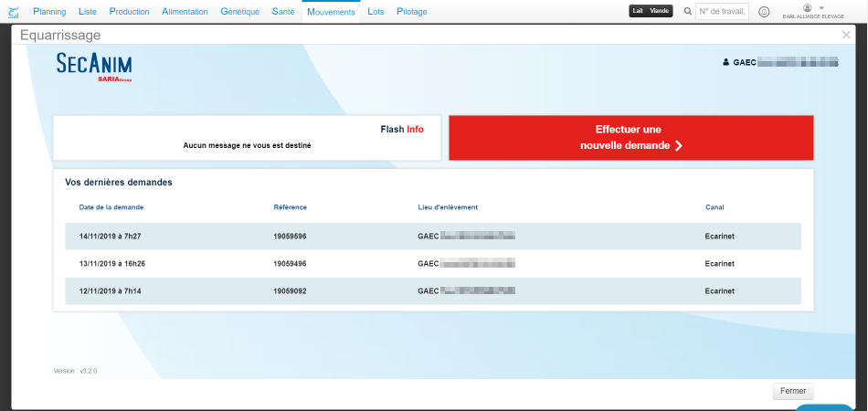Select the request dated 13/11/2019 à 16h26
The height and width of the screenshot is (411, 868).
[433, 264]
